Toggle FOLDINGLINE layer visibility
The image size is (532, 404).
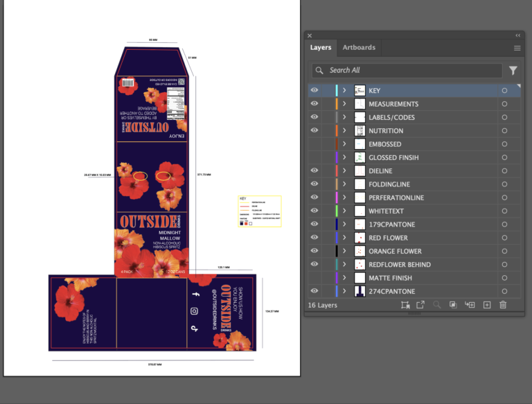[x=314, y=184]
